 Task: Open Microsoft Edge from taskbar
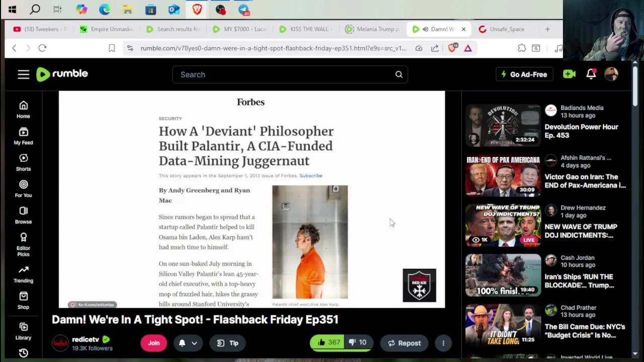click(x=104, y=9)
